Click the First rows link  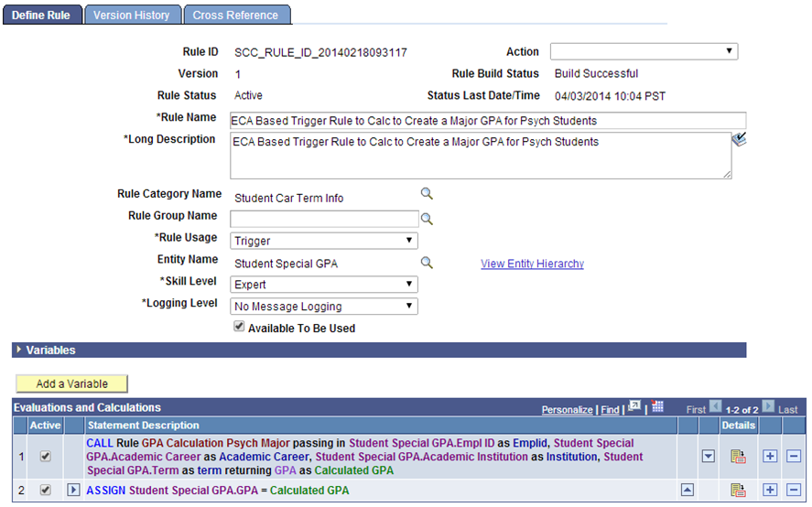tap(696, 410)
